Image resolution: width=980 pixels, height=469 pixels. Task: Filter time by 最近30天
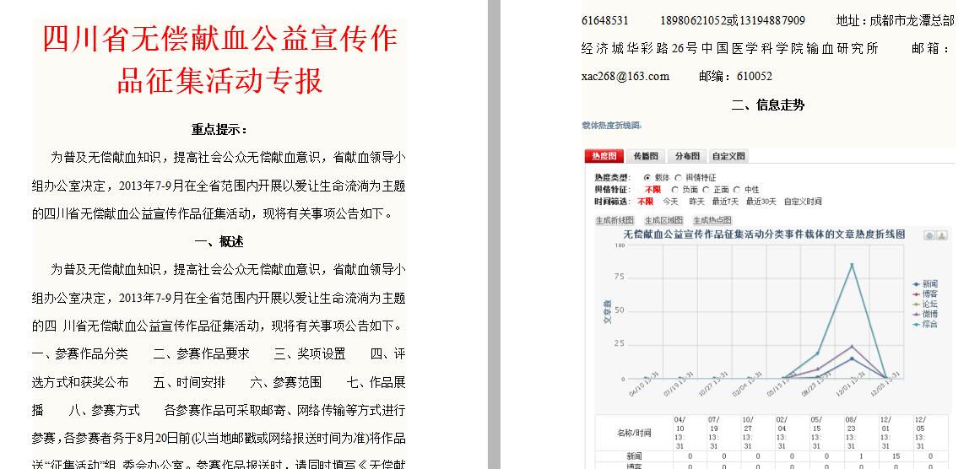pos(761,202)
